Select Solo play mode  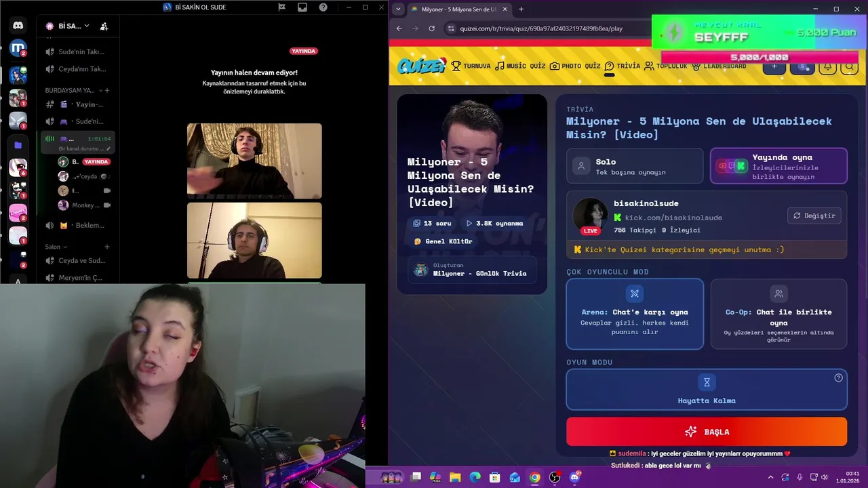tap(635, 166)
